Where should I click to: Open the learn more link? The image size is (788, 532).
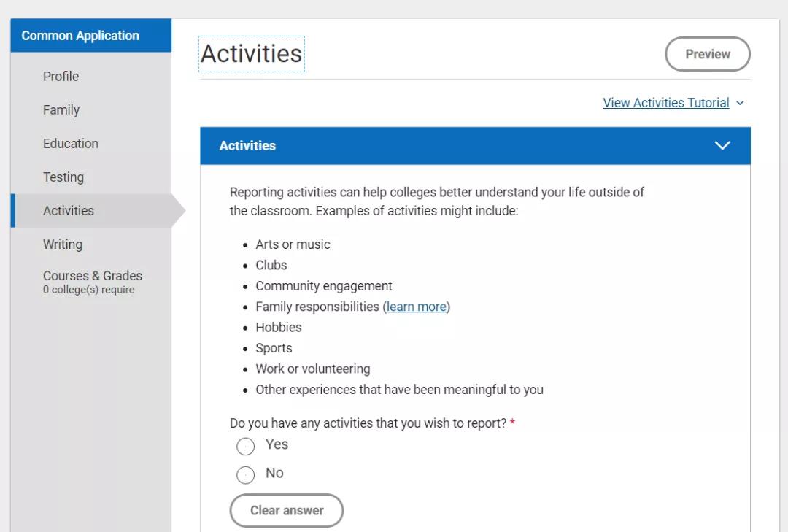416,307
